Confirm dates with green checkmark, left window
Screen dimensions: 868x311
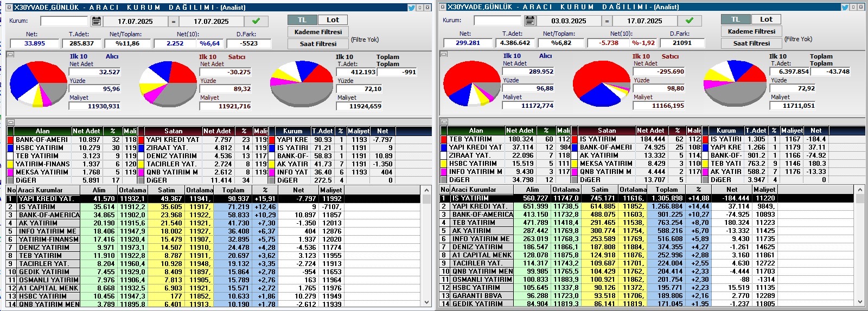click(256, 21)
